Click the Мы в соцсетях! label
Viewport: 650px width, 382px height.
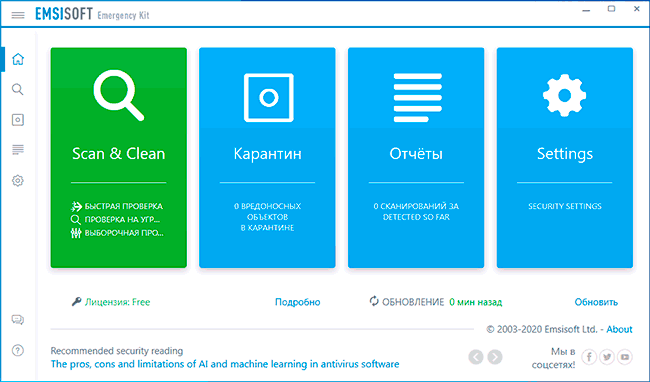pos(553,358)
